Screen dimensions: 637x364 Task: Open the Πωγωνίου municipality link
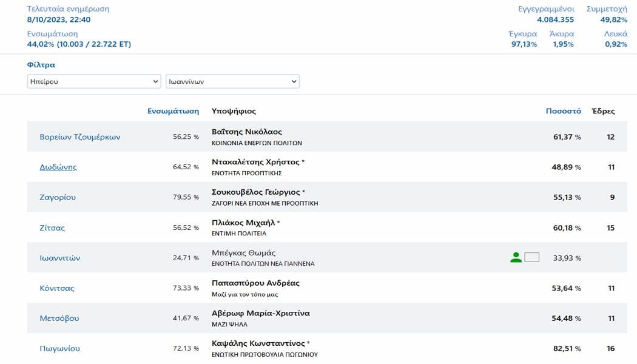point(59,348)
